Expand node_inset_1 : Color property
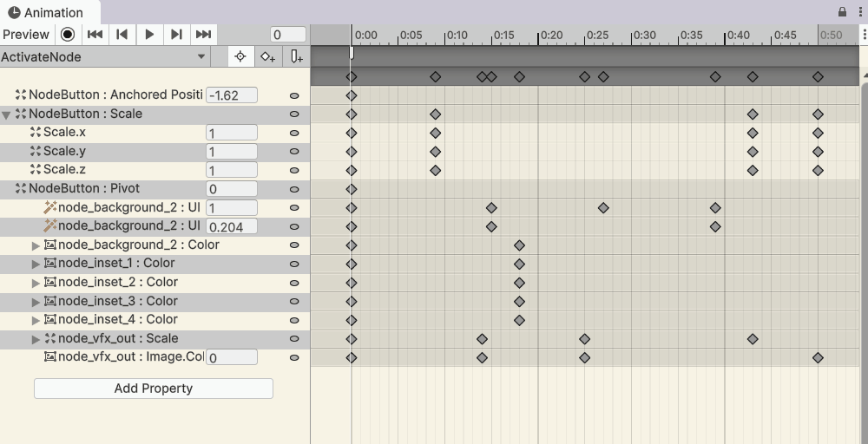Screen dimensions: 868x444 coord(36,264)
